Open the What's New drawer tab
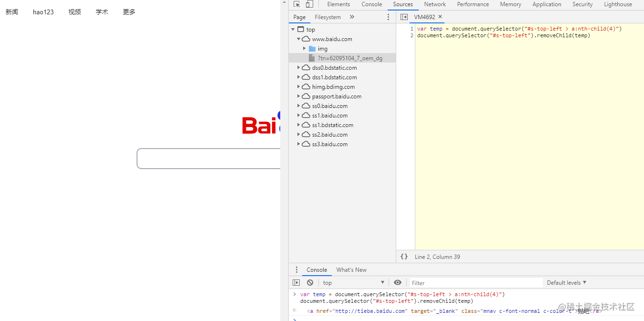This screenshot has width=644, height=321. click(351, 270)
